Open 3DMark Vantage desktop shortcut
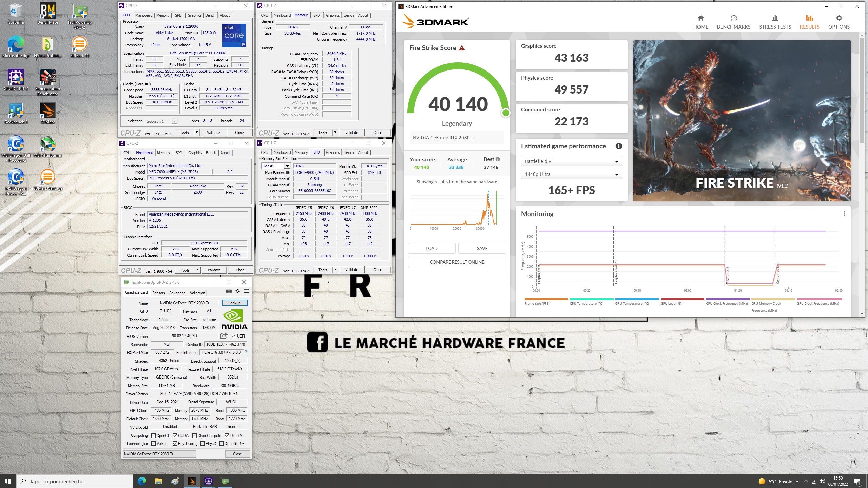This screenshot has height=488, width=868. (x=47, y=180)
